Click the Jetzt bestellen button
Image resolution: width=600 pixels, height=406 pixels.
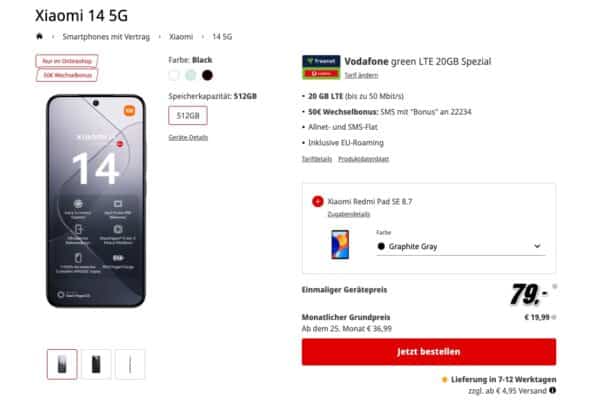point(429,352)
